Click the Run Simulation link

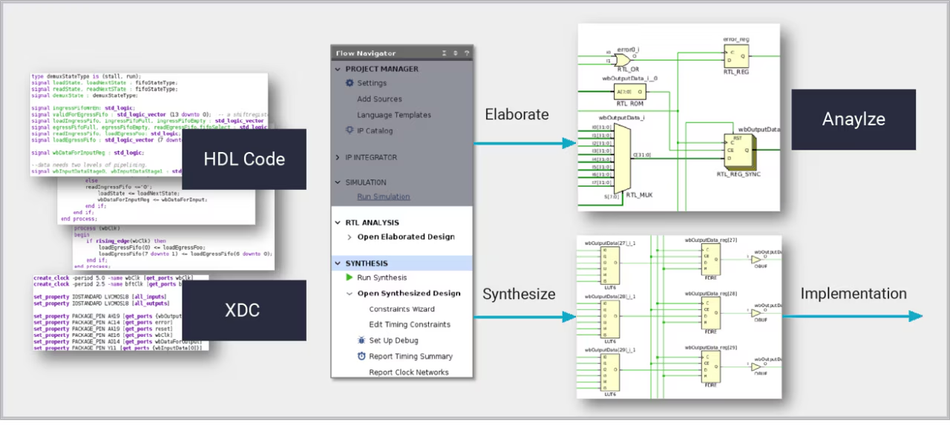tap(384, 196)
